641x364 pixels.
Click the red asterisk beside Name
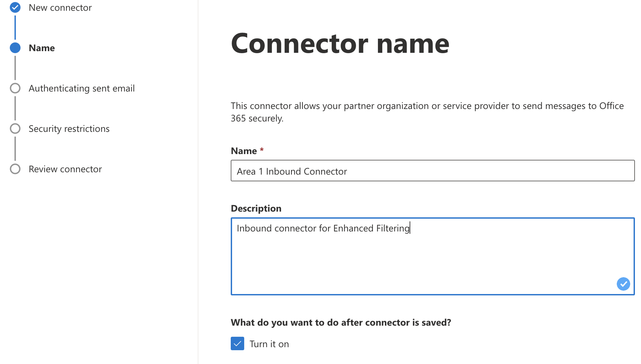[262, 150]
